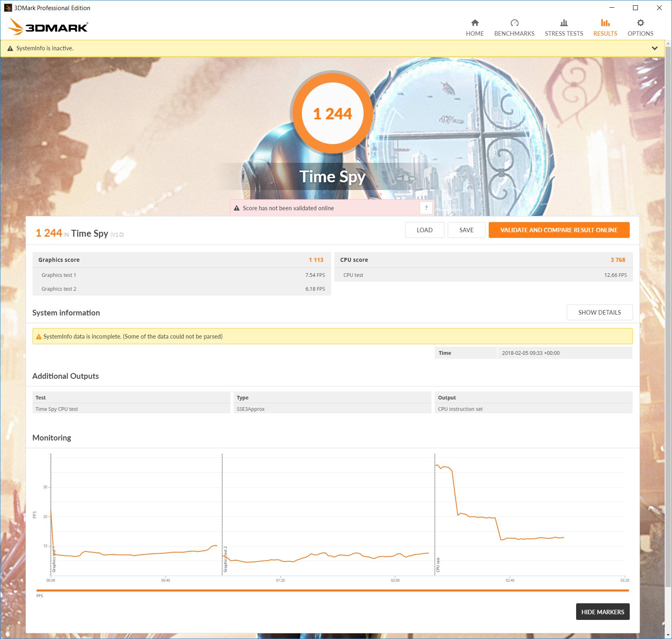The image size is (672, 639).
Task: Click the 3DMark app icon in title bar
Action: 8,8
